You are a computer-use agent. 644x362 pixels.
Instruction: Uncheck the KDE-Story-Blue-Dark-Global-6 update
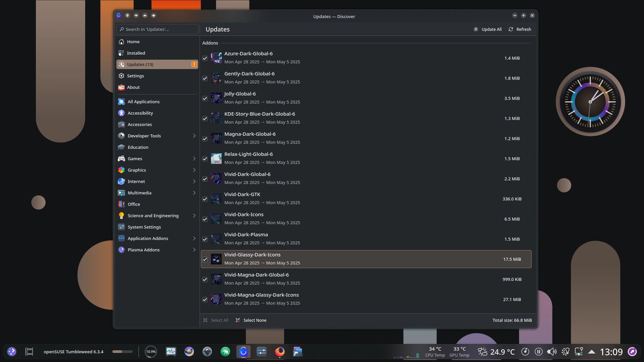click(205, 119)
